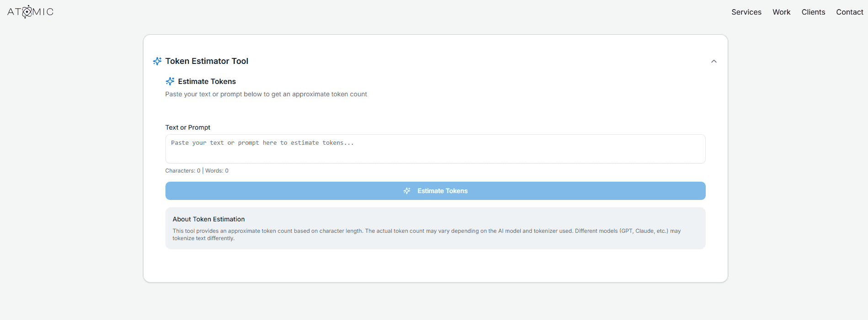This screenshot has width=868, height=320.
Task: Open the Services navigation item
Action: tap(746, 12)
